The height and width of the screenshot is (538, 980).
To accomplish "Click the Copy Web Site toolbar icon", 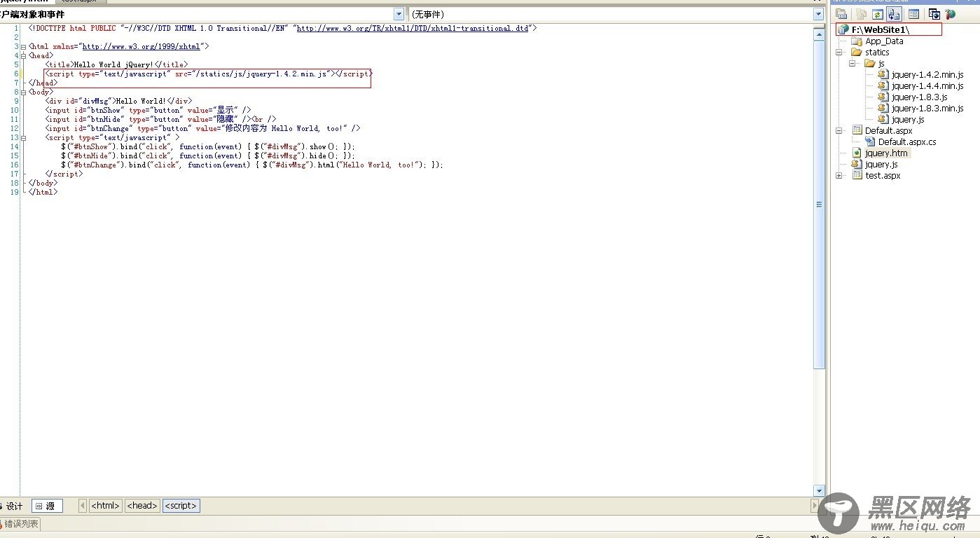I will point(934,14).
